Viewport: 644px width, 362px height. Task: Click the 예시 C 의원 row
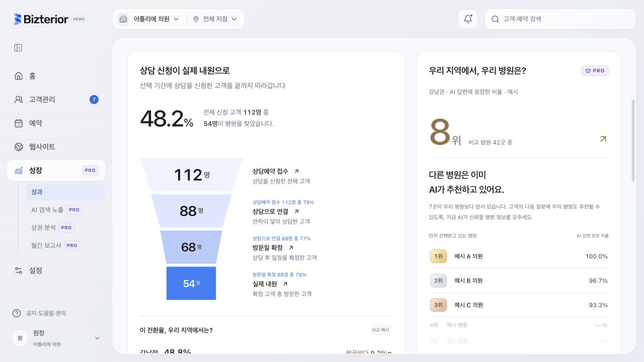tap(519, 305)
